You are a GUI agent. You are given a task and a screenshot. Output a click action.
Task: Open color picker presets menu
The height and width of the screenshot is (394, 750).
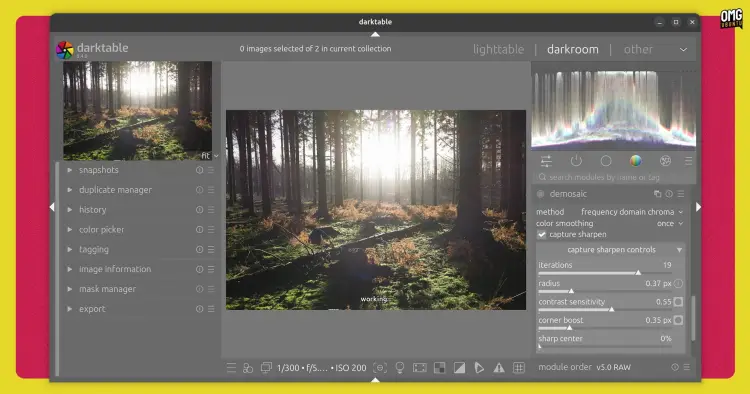[x=211, y=230]
